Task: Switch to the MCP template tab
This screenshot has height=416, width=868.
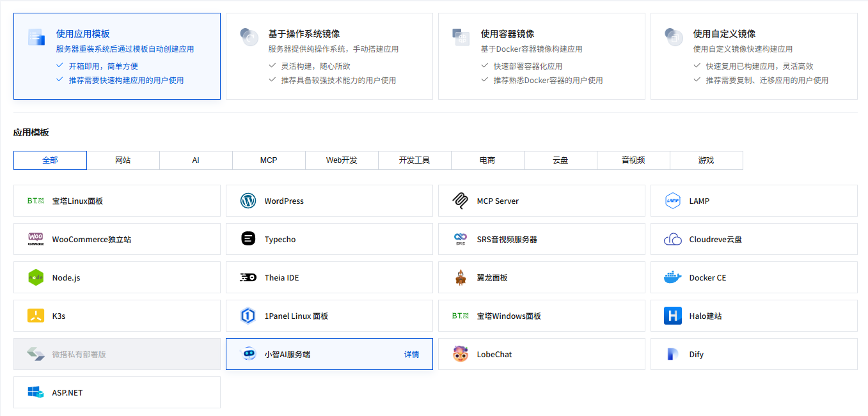Action: click(x=269, y=160)
